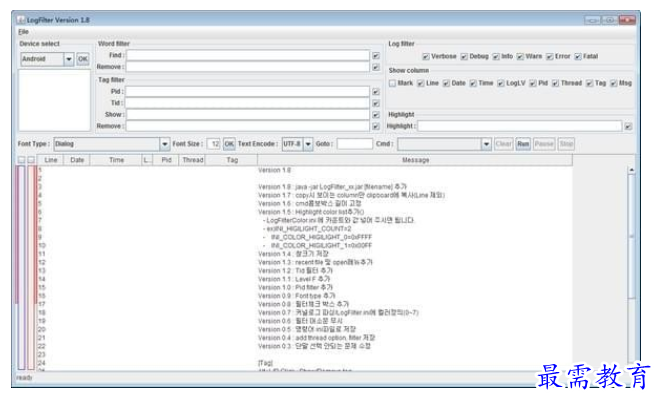Click the Date column header
This screenshot has height=408, width=659.
[x=77, y=160]
